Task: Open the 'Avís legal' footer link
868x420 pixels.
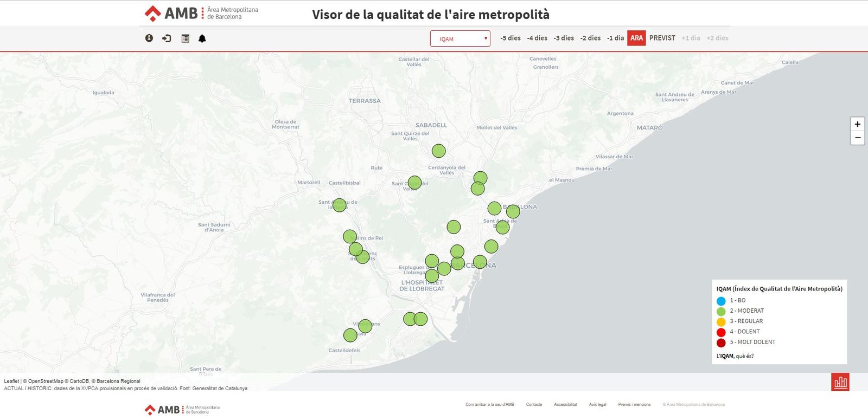Action: [597, 404]
